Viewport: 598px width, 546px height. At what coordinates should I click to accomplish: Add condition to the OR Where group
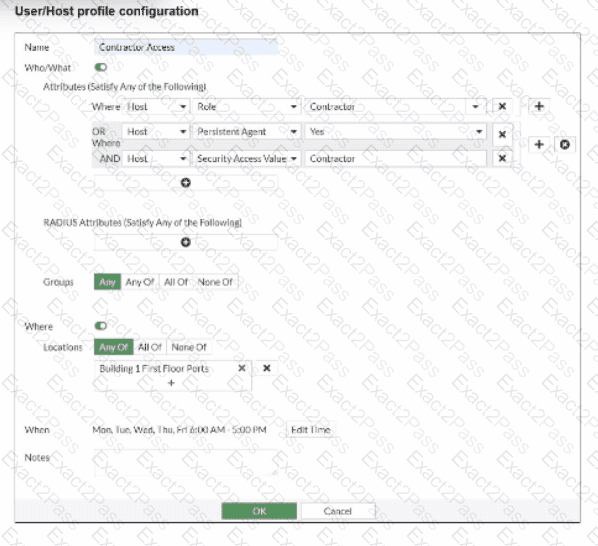(x=539, y=145)
